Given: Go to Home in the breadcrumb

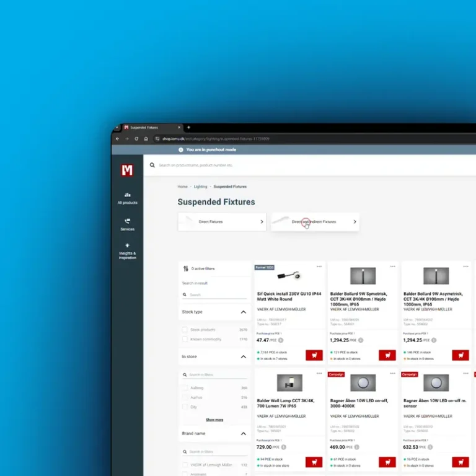Looking at the screenshot, I should [x=182, y=187].
